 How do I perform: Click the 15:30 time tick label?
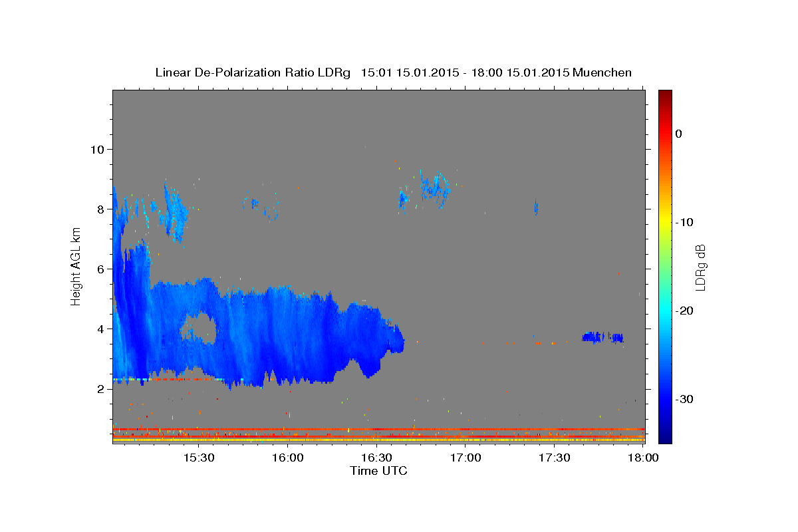[198, 458]
